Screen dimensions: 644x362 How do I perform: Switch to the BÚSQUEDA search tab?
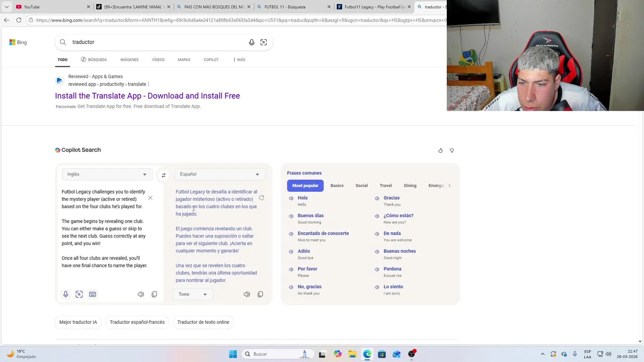tap(94, 60)
